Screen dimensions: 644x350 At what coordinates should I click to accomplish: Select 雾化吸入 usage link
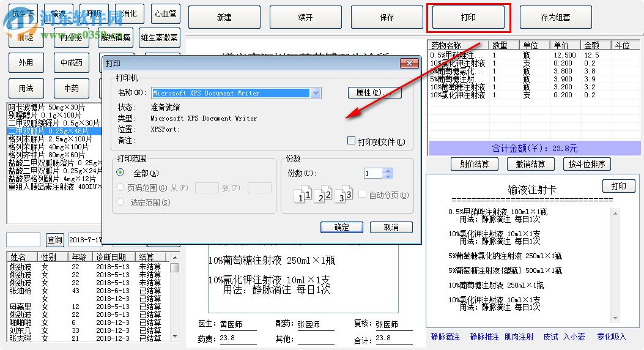612,337
